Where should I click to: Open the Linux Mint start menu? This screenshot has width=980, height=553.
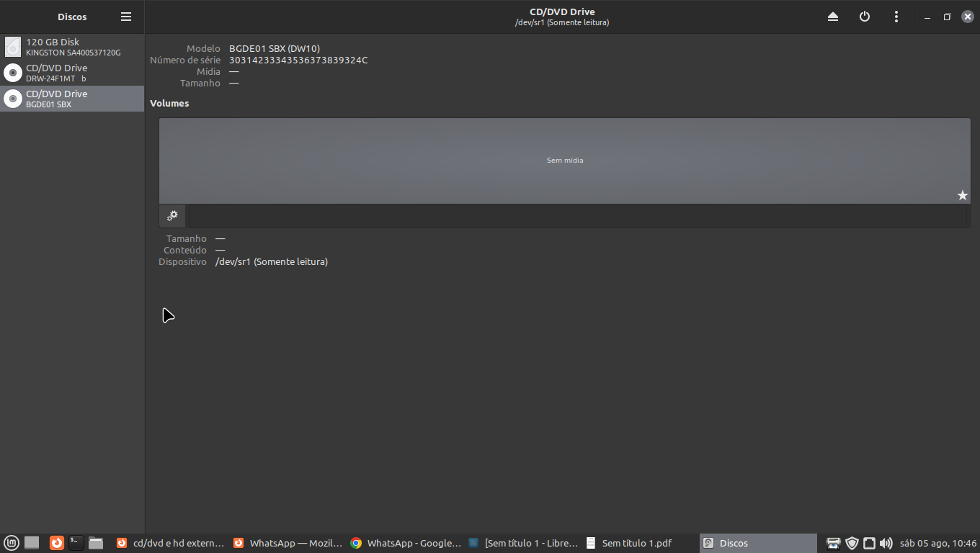pyautogui.click(x=12, y=543)
